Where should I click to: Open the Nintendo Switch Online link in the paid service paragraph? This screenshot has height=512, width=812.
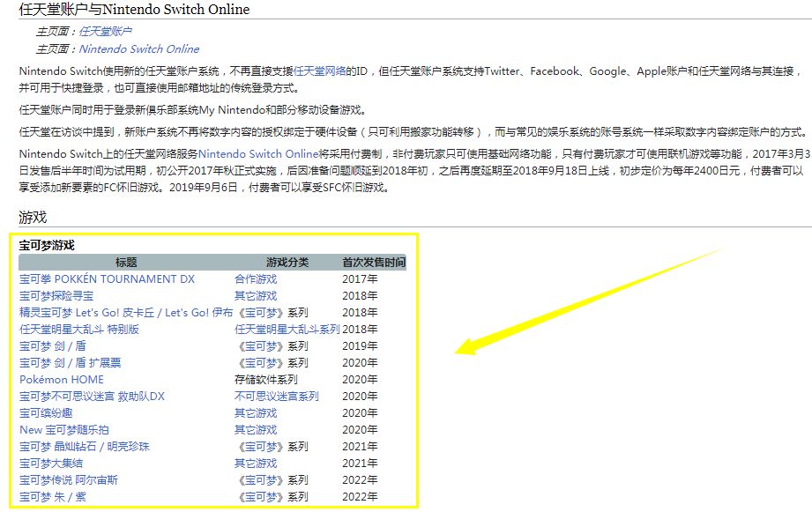click(x=258, y=154)
